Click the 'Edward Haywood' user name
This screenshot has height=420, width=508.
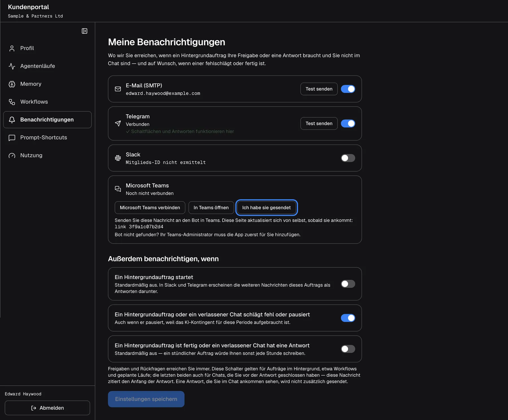pyautogui.click(x=23, y=394)
